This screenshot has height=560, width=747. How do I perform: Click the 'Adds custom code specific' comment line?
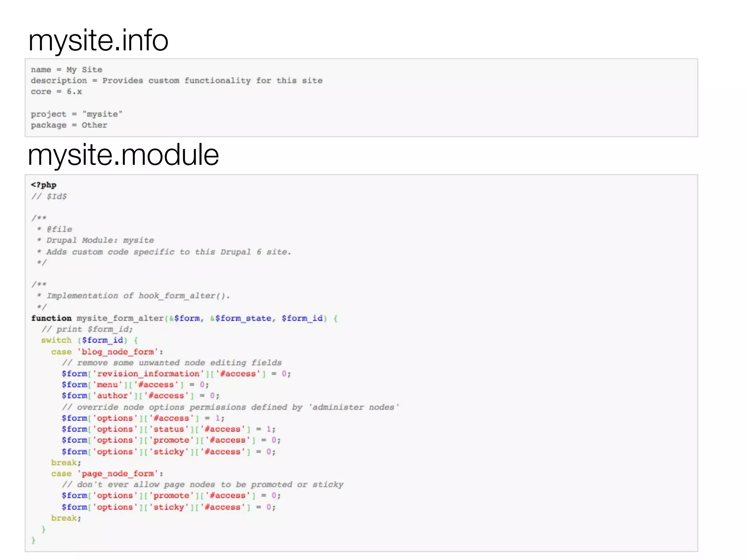tap(164, 252)
